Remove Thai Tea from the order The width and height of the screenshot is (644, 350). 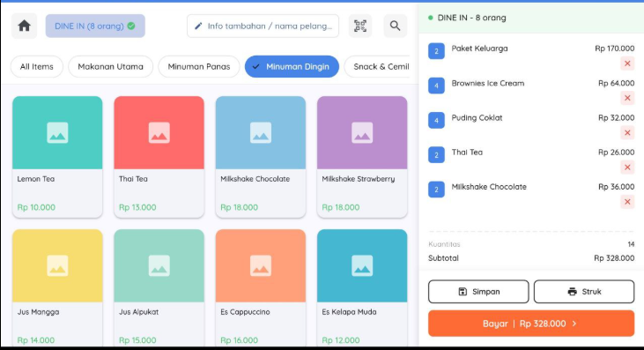627,168
